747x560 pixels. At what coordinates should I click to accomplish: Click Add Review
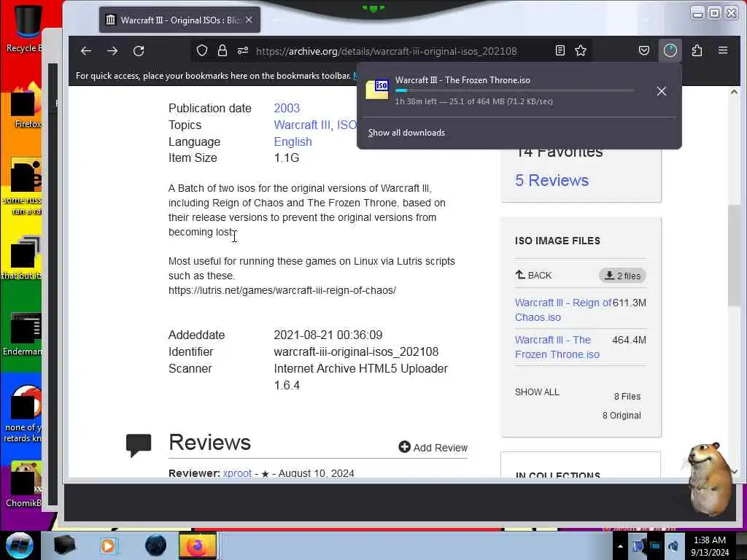433,448
